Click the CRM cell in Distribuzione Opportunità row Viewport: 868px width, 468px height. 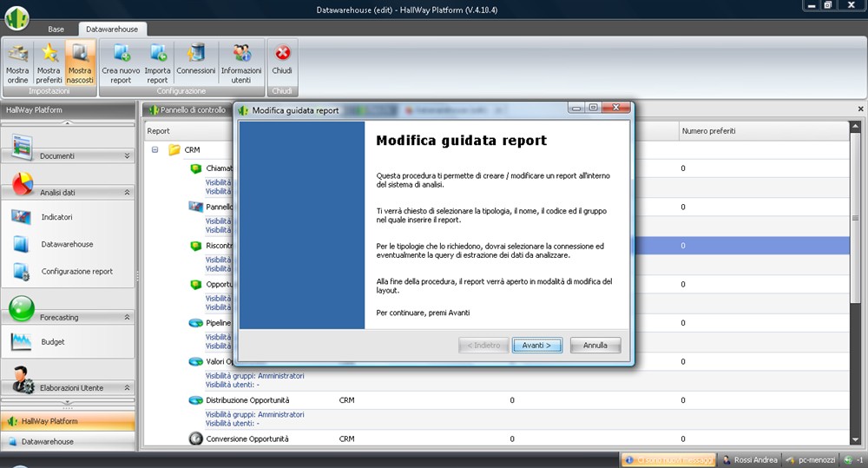[x=346, y=400]
